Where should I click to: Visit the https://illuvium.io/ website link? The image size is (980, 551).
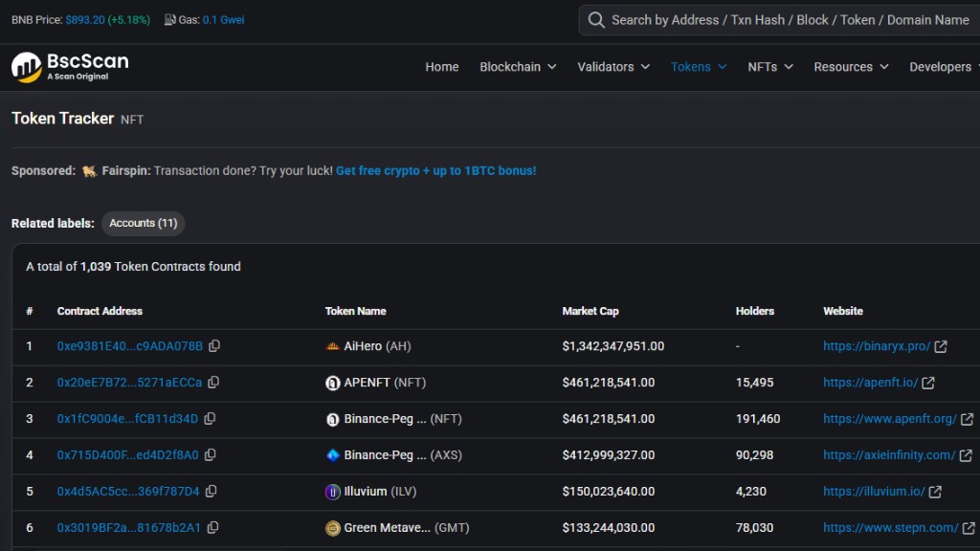point(874,491)
